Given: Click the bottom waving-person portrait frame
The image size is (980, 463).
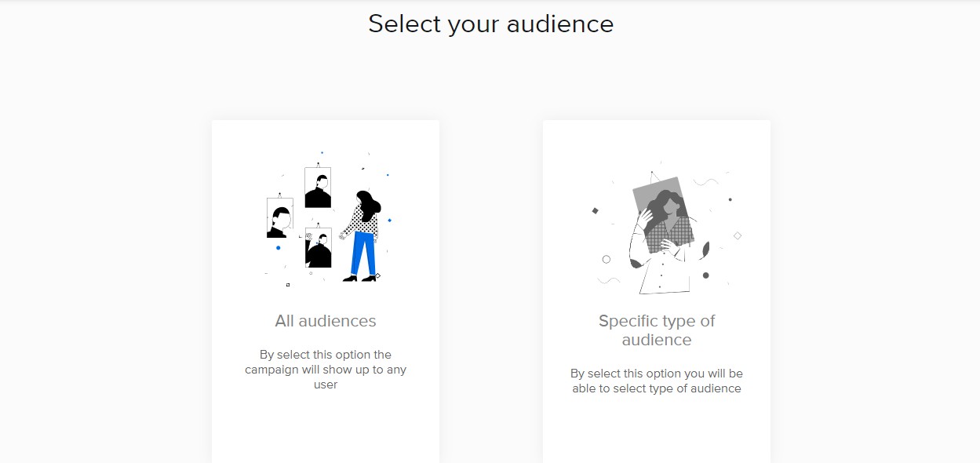Looking at the screenshot, I should pyautogui.click(x=318, y=248).
